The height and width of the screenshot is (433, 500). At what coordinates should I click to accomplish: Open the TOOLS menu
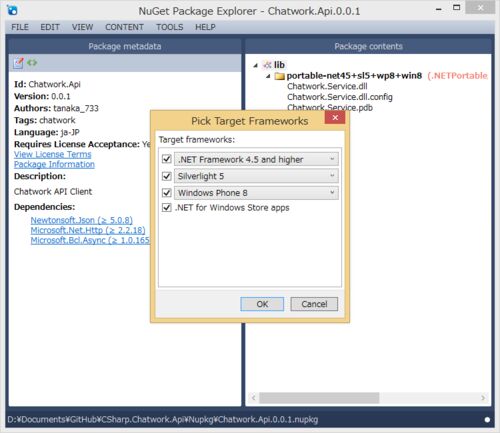pos(170,27)
